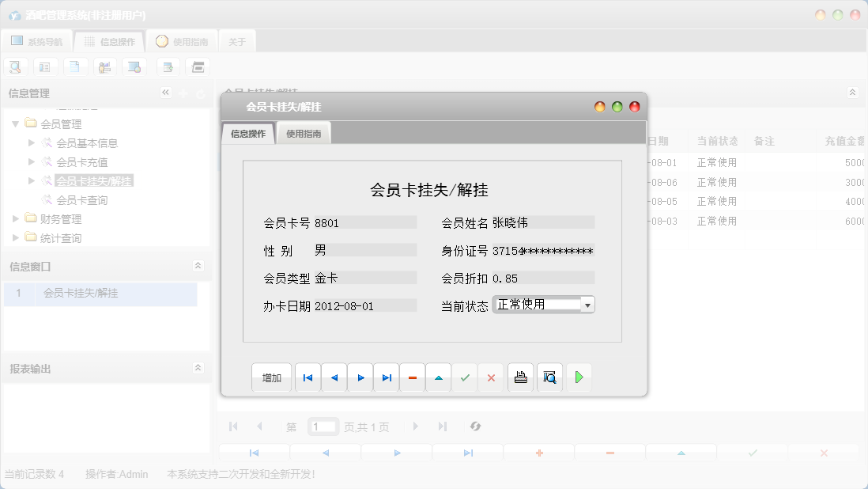The width and height of the screenshot is (868, 489).
Task: Select the search/query icon in the toolbar
Action: click(x=16, y=66)
